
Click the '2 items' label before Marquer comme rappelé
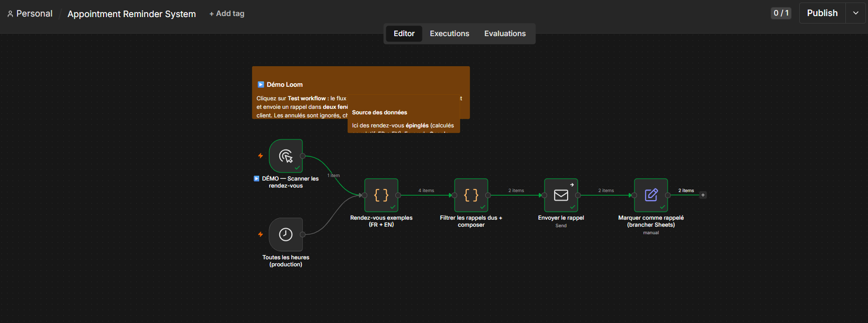pos(606,191)
